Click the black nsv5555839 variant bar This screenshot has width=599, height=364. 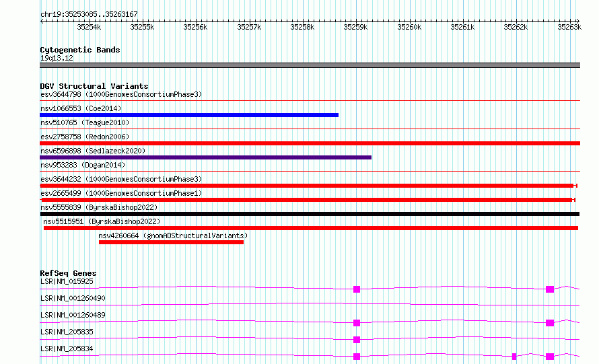point(310,214)
